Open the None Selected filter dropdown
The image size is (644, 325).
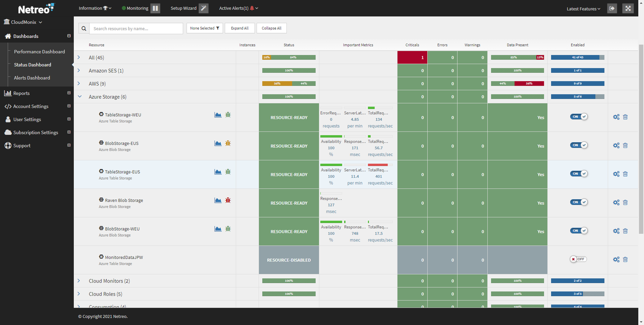(x=205, y=28)
